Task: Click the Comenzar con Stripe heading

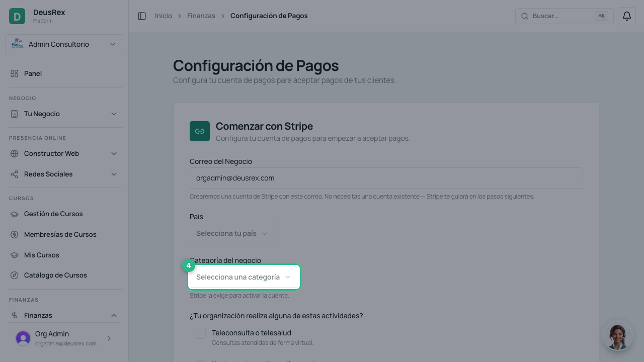Action: (x=264, y=126)
